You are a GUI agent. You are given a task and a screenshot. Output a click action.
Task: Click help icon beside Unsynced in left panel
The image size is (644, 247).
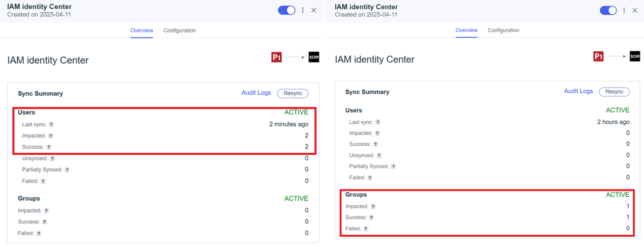(x=51, y=158)
